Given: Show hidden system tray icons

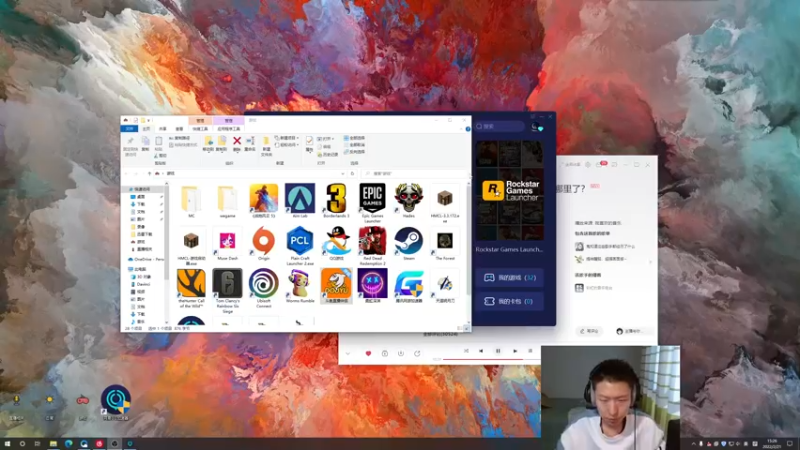Looking at the screenshot, I should tap(693, 444).
